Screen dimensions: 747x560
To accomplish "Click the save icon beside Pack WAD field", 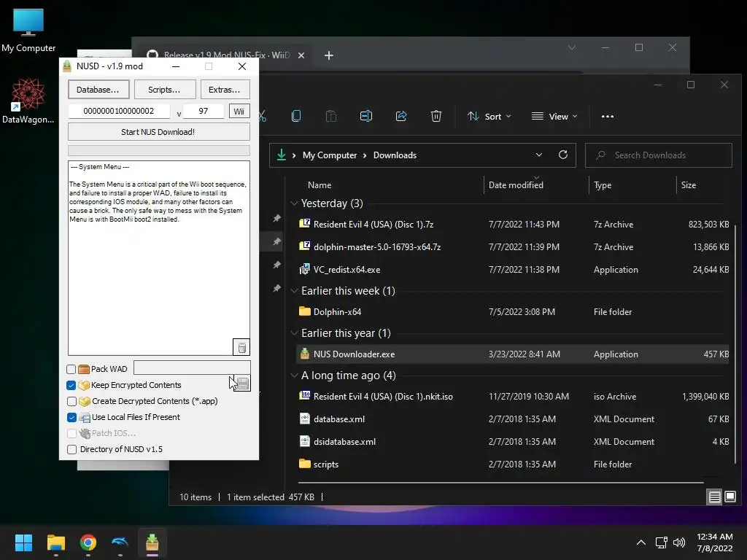I will point(242,384).
